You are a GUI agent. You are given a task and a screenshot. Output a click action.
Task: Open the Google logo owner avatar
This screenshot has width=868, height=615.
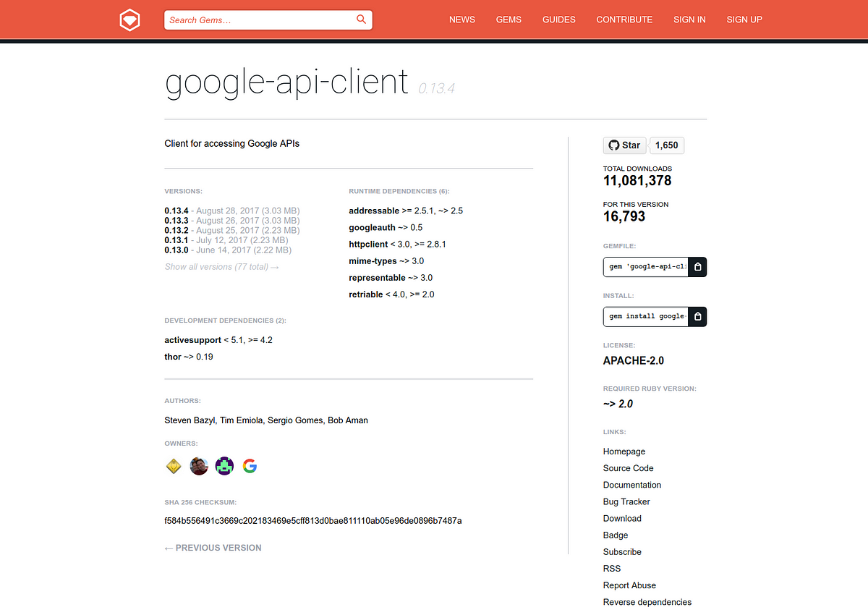pos(250,467)
